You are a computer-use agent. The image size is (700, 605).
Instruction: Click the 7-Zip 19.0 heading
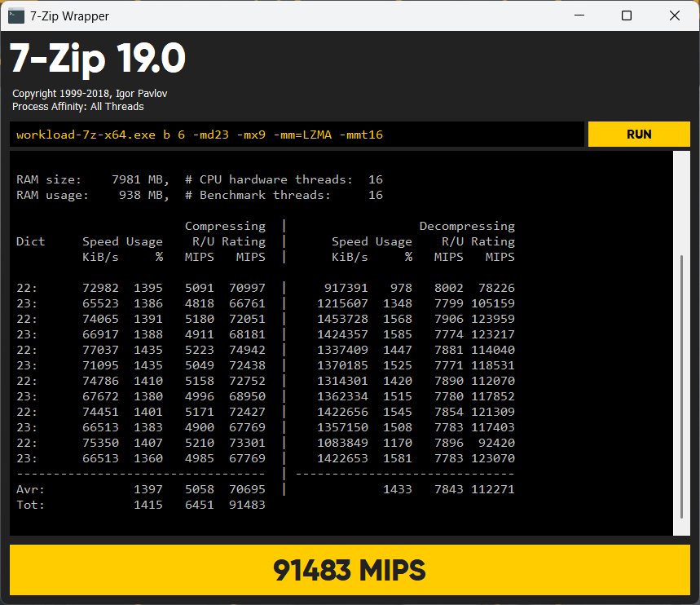pyautogui.click(x=98, y=59)
